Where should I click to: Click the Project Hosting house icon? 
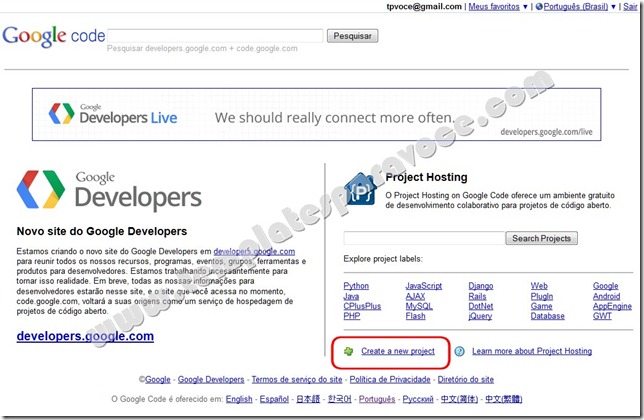point(361,189)
